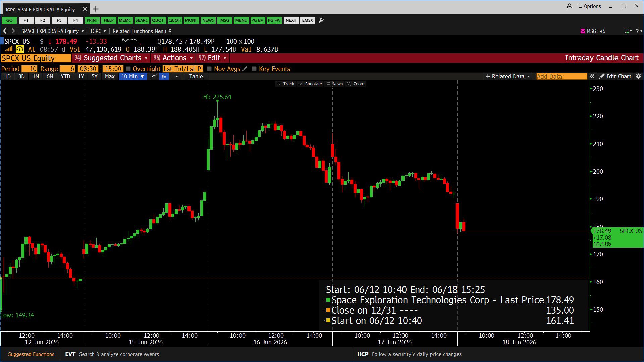The height and width of the screenshot is (362, 644).
Task: Select the candle chart style icon
Action: [x=164, y=76]
